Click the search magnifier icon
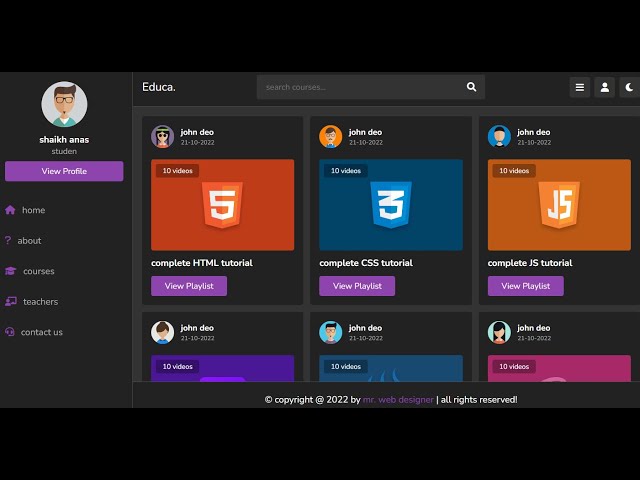 click(x=471, y=87)
